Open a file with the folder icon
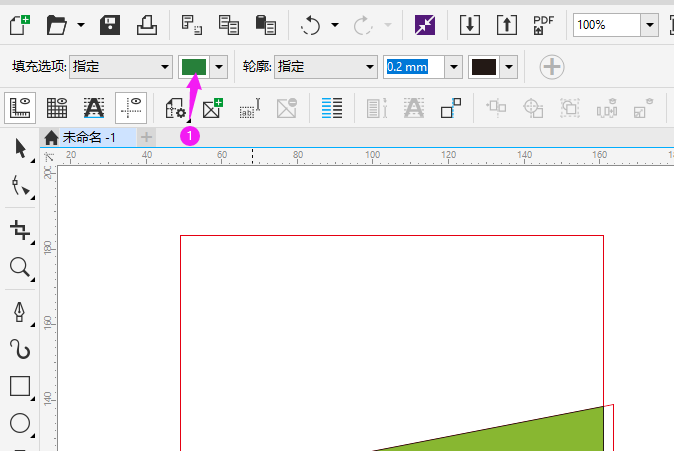 [56, 25]
